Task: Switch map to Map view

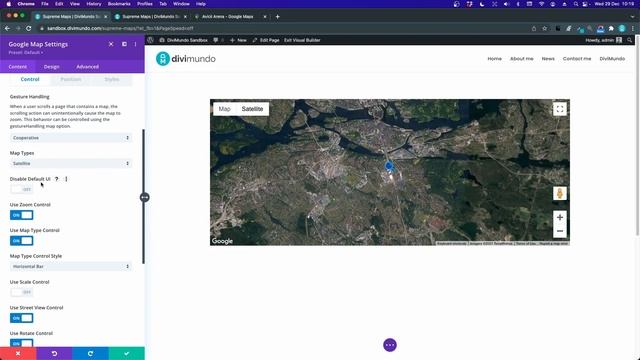Action: tap(224, 109)
